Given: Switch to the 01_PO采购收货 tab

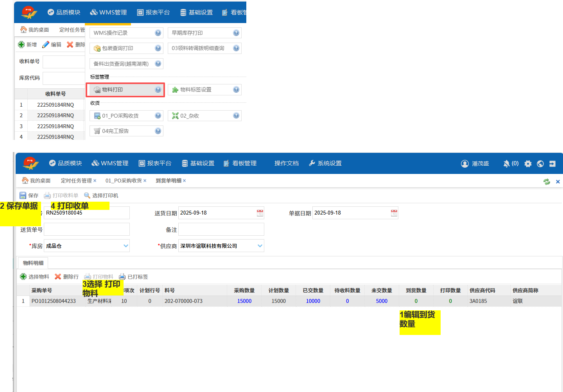Looking at the screenshot, I should pos(124,181).
